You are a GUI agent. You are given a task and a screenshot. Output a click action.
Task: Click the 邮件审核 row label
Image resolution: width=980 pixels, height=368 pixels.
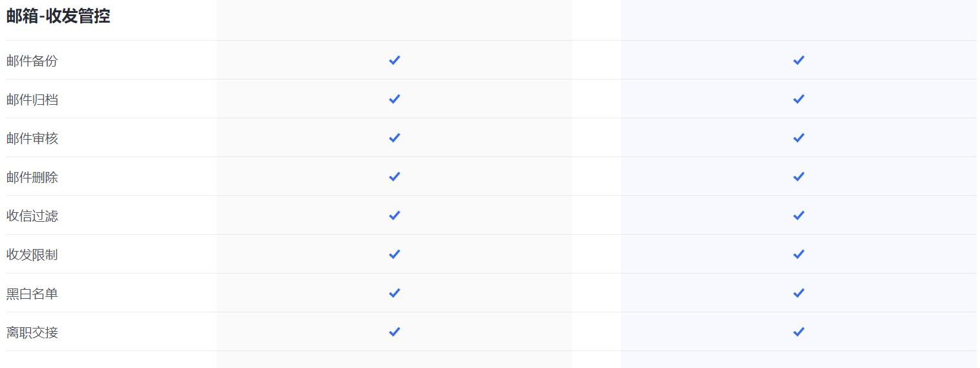pyautogui.click(x=32, y=138)
